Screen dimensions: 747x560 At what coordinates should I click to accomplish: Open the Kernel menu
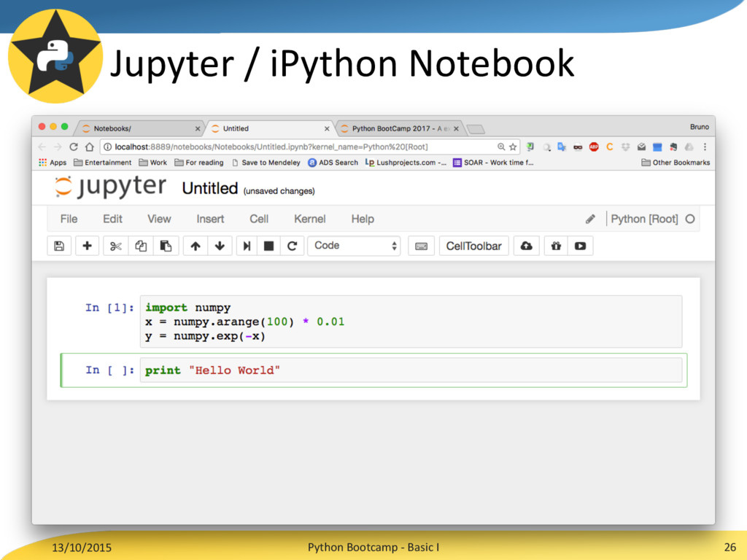coord(309,219)
